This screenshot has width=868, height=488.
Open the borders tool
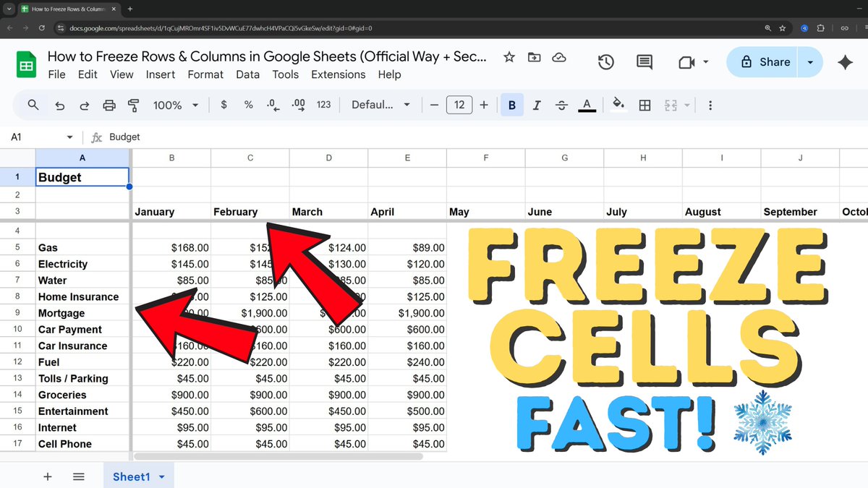click(645, 106)
